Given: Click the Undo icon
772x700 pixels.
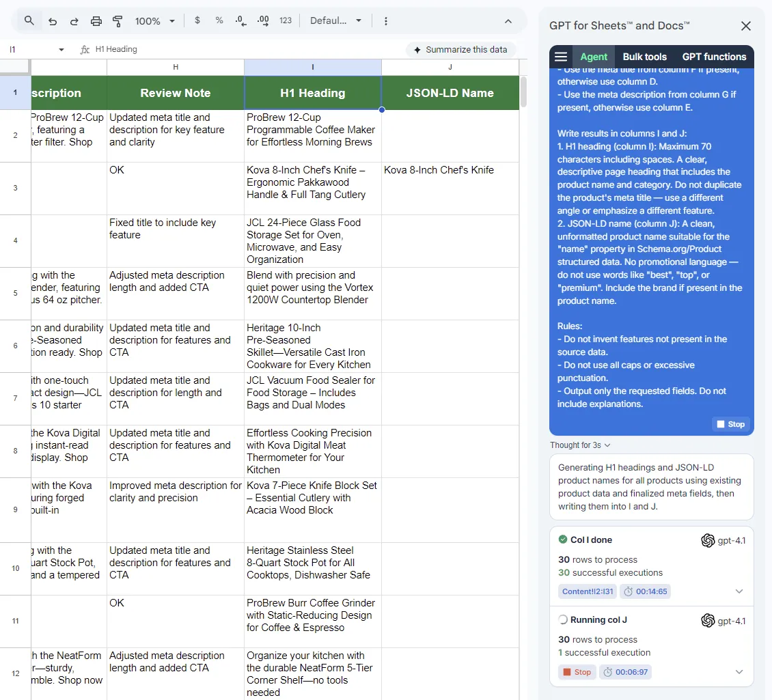Looking at the screenshot, I should (53, 21).
